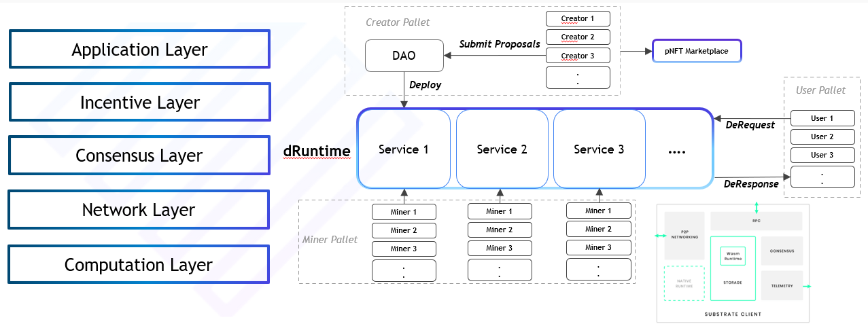Select the Creator 2 box
Screen dimensions: 868x326
point(578,37)
